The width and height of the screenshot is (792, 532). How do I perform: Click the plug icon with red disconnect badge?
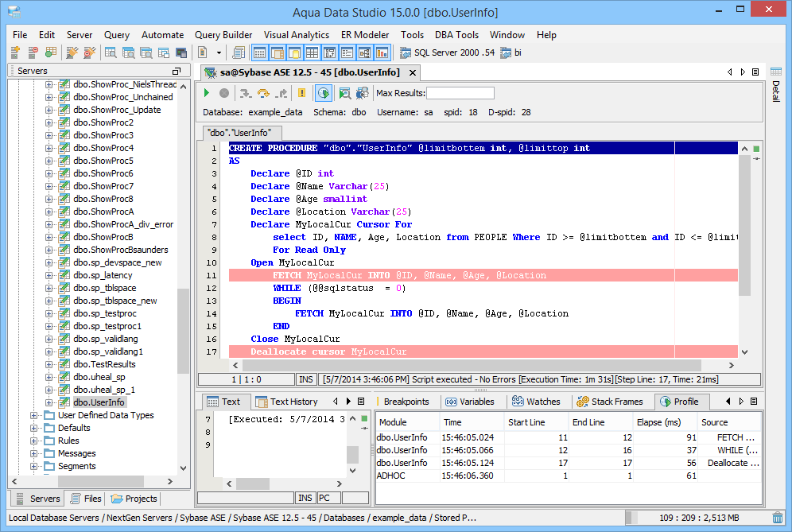89,52
